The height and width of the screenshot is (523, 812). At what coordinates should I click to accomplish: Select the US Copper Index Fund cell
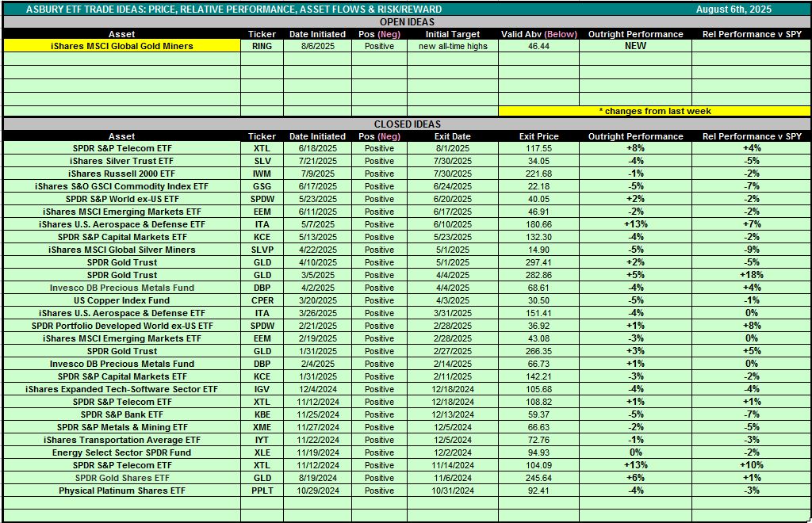point(121,300)
